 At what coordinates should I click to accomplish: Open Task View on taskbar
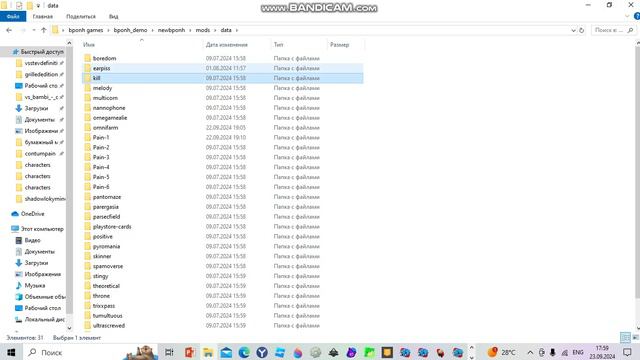tap(169, 352)
